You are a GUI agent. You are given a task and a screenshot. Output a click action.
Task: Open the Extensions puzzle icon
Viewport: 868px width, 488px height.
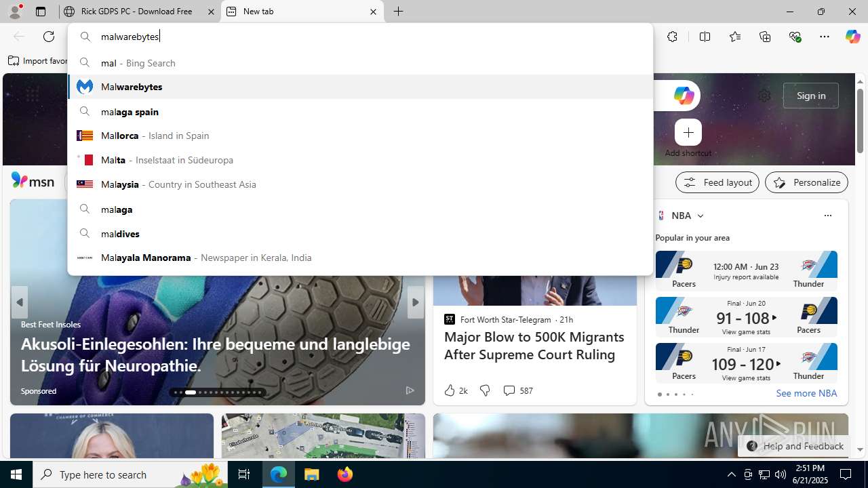click(672, 37)
